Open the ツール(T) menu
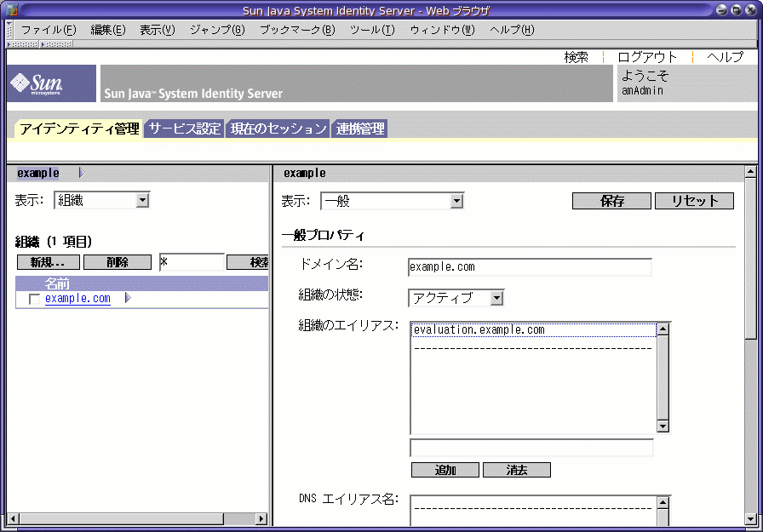The width and height of the screenshot is (763, 532). [x=372, y=30]
